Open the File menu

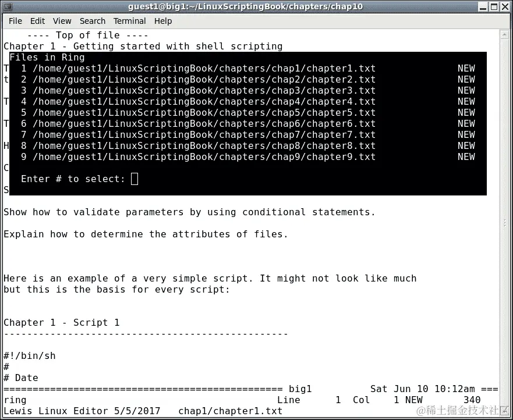[15, 21]
